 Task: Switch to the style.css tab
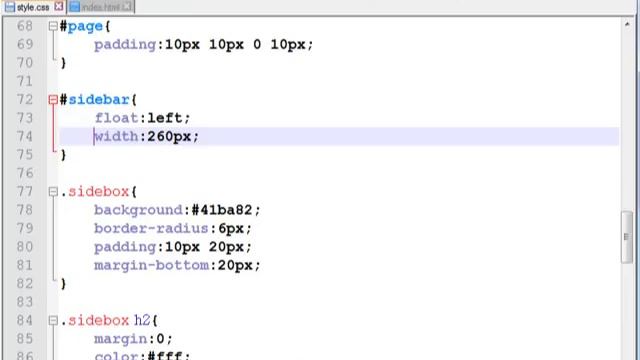[x=33, y=7]
